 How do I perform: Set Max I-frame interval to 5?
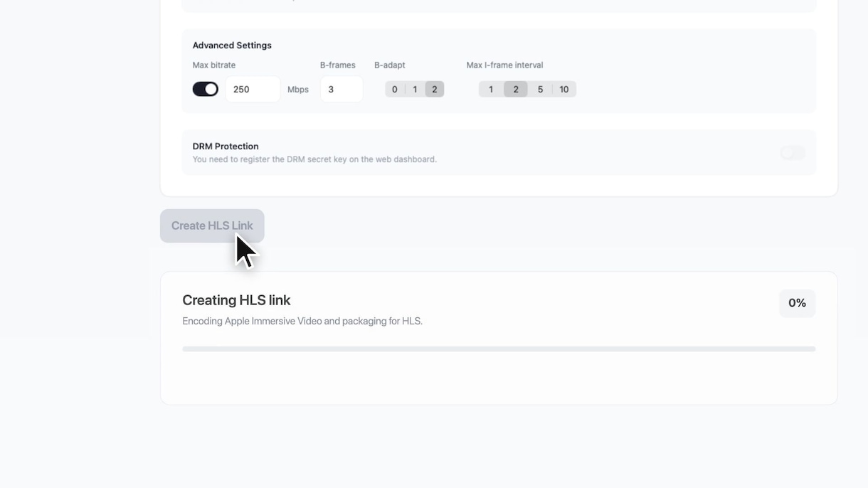[x=540, y=89]
